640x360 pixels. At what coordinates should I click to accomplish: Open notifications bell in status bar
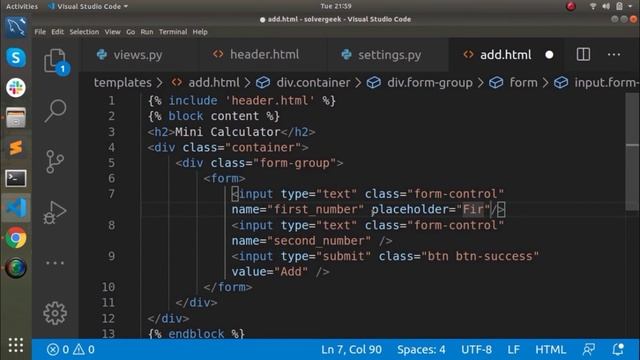(618, 349)
